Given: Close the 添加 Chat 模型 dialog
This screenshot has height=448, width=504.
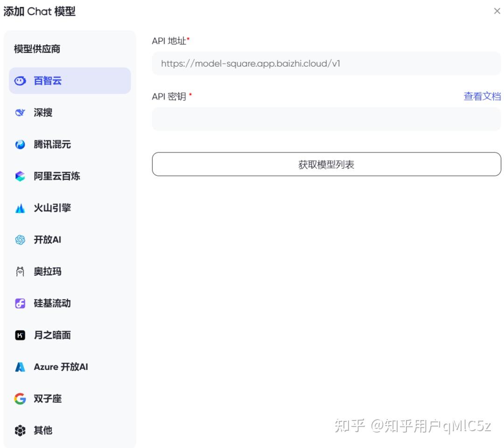Looking at the screenshot, I should click(497, 11).
